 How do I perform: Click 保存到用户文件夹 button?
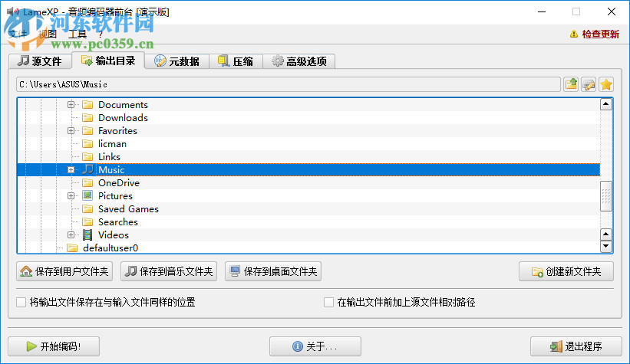tap(64, 271)
